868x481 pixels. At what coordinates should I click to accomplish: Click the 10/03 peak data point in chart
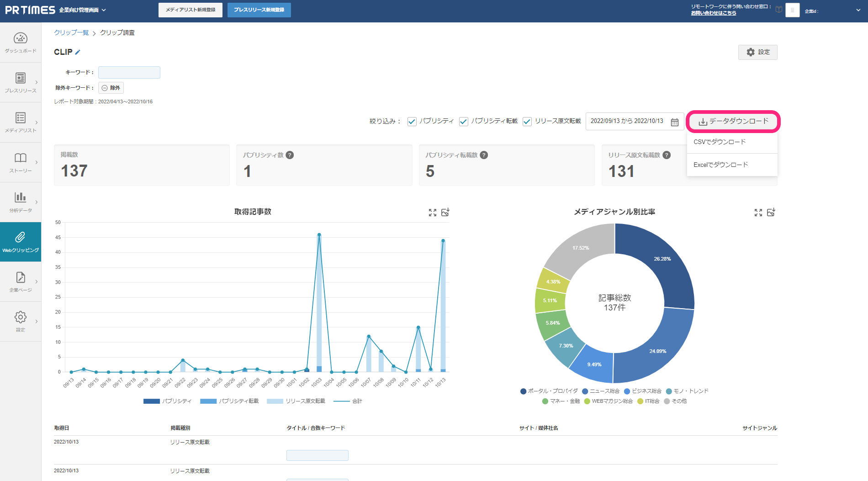click(319, 235)
